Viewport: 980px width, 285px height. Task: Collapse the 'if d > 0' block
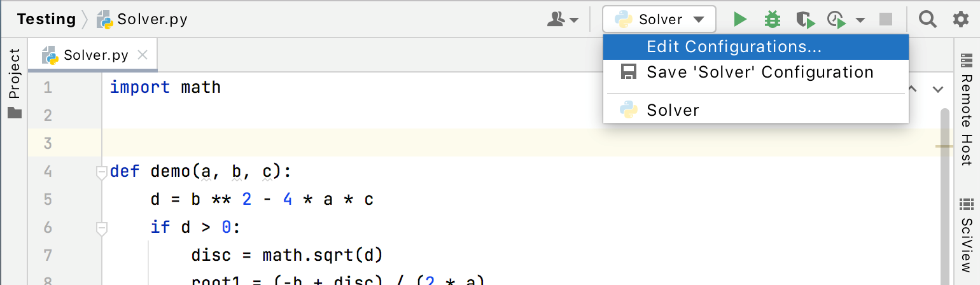point(101,227)
